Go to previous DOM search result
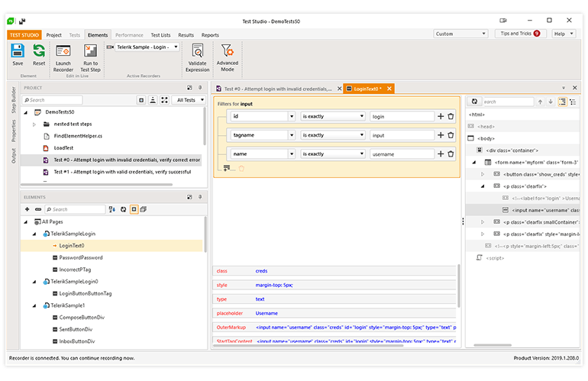 (x=540, y=102)
